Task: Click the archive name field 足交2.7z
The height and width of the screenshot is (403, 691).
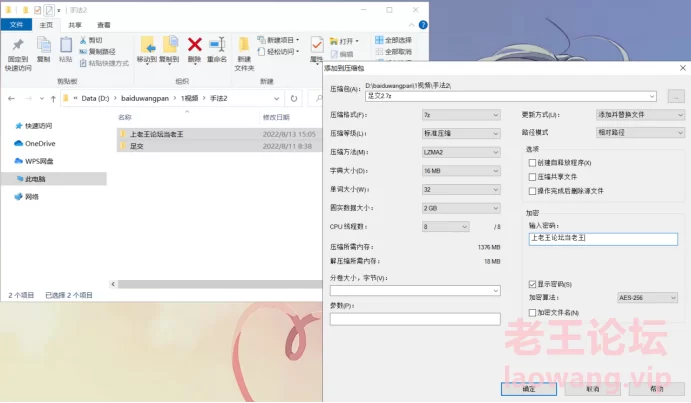Action: pos(511,96)
